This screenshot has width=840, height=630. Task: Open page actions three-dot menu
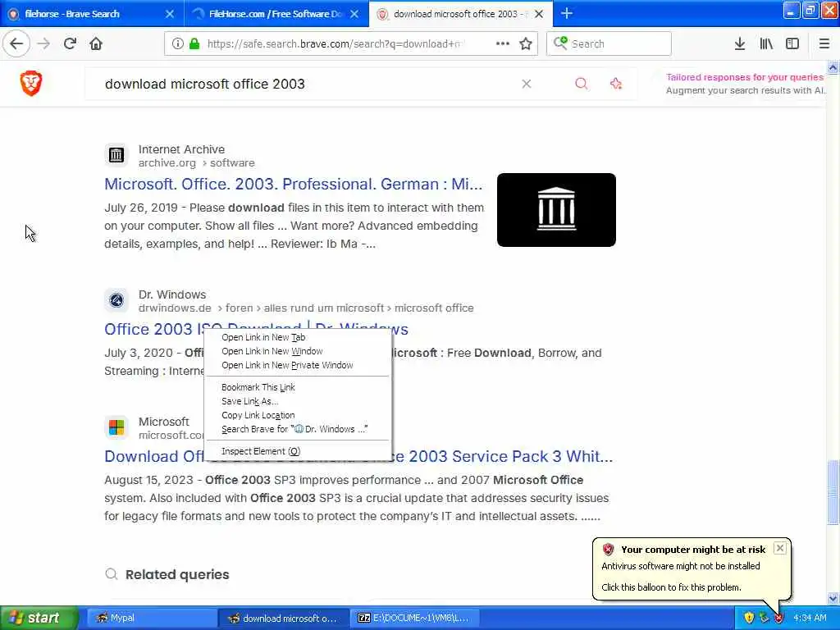tap(503, 43)
